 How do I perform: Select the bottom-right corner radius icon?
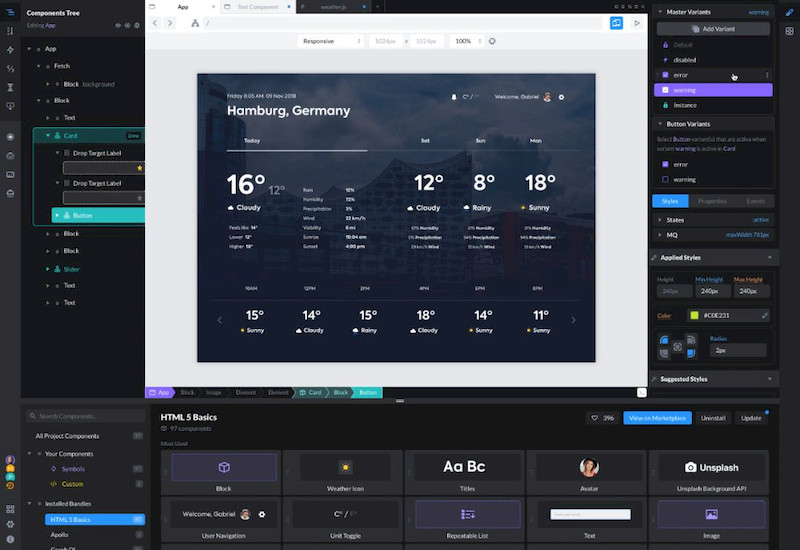point(691,353)
